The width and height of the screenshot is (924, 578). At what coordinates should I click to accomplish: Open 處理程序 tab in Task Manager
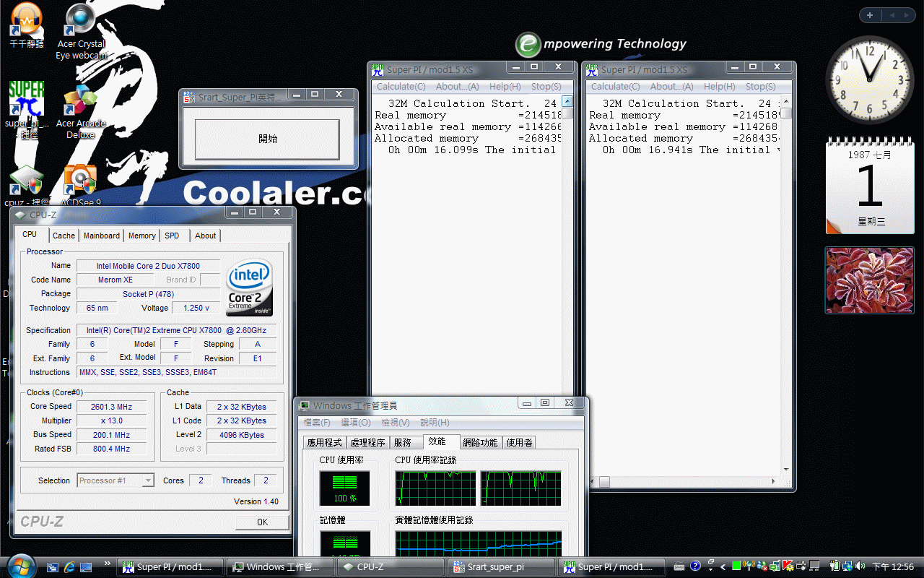coord(368,442)
